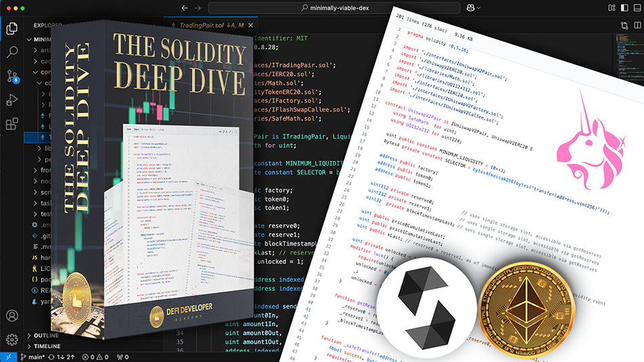Select the JS file icon beside 'har'
This screenshot has height=362, width=644.
pos(35,258)
